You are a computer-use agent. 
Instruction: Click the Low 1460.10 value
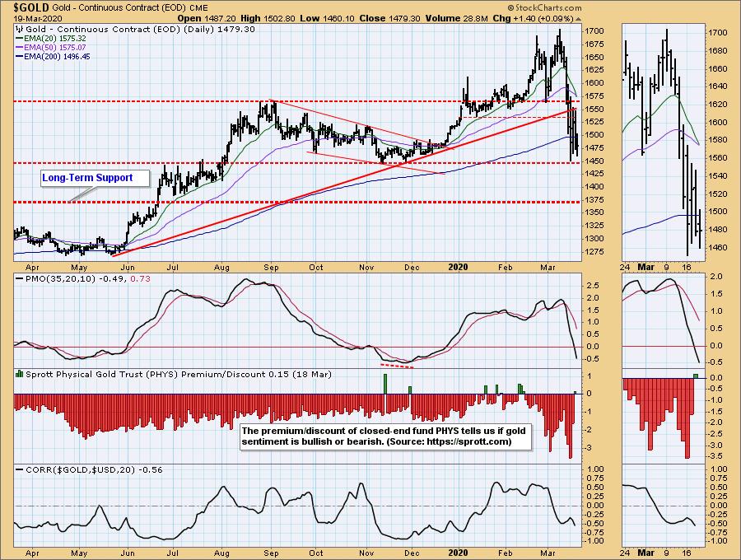click(327, 18)
